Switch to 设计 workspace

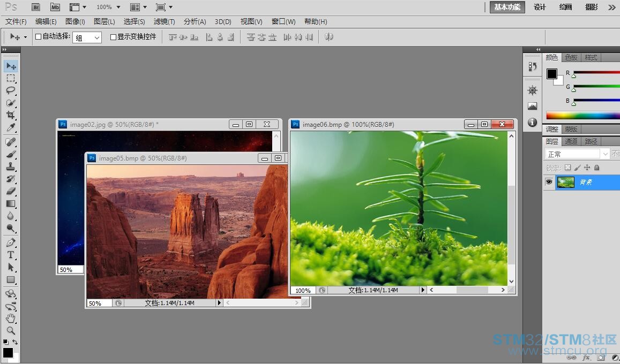540,7
